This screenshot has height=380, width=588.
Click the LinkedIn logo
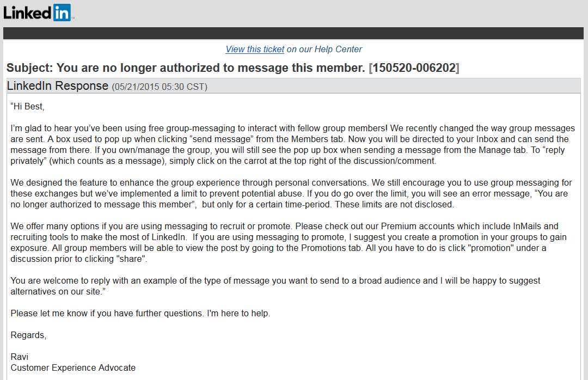pos(37,13)
